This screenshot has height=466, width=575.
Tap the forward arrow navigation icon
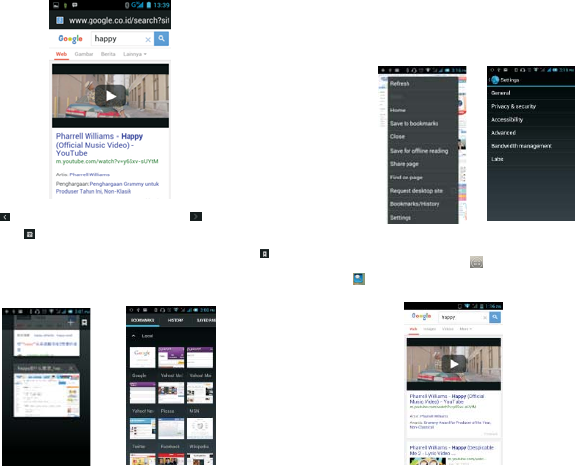196,217
